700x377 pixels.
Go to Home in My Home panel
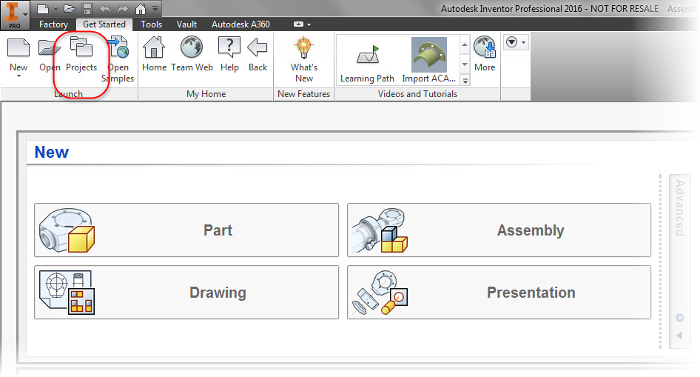[154, 55]
